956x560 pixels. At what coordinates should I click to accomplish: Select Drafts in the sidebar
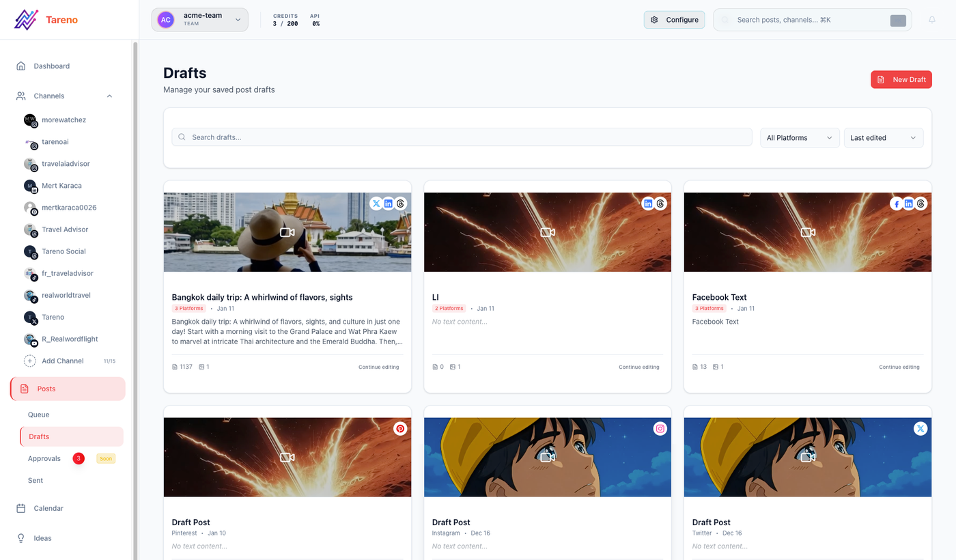[72, 436]
